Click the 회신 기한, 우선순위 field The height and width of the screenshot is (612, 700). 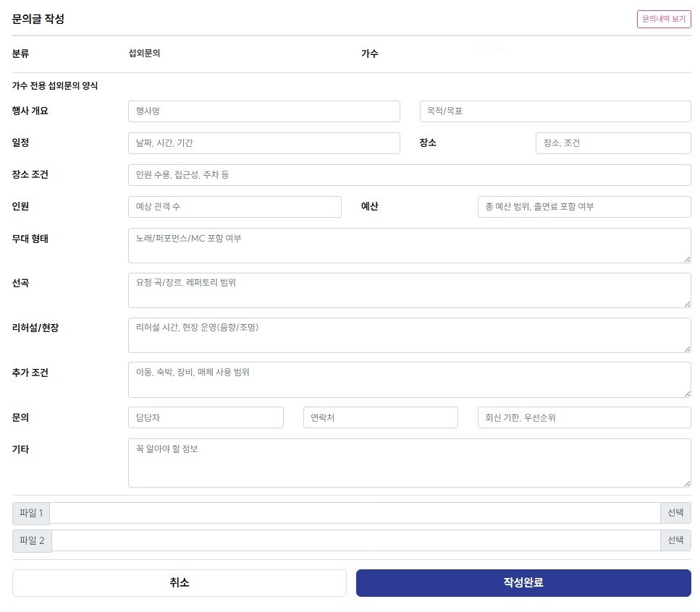584,417
